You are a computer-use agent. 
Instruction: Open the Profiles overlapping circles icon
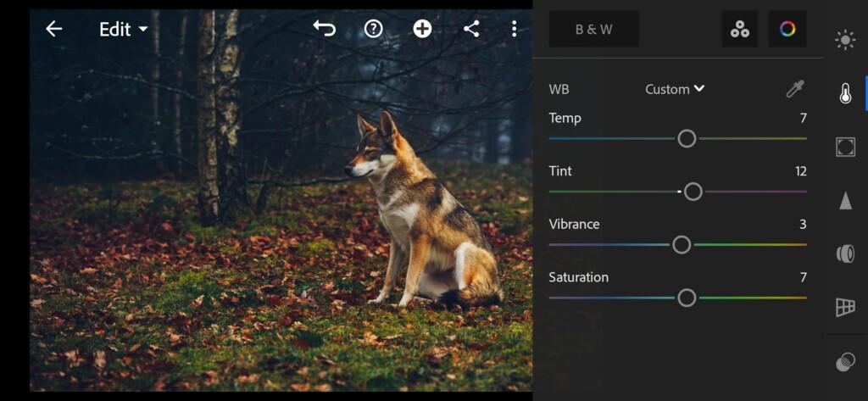[x=845, y=363]
